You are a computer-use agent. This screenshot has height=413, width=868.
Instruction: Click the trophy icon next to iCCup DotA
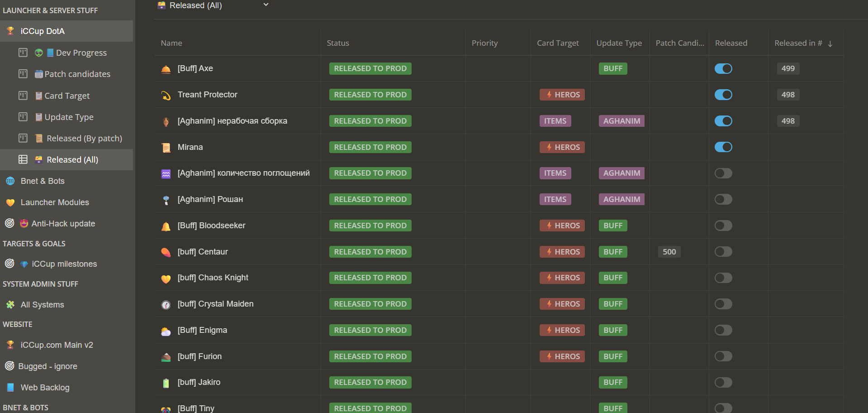point(10,31)
